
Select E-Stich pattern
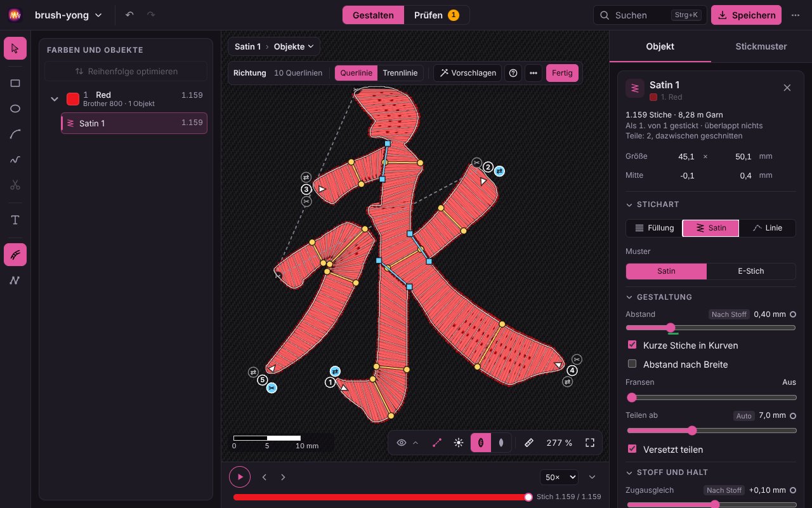coord(751,271)
